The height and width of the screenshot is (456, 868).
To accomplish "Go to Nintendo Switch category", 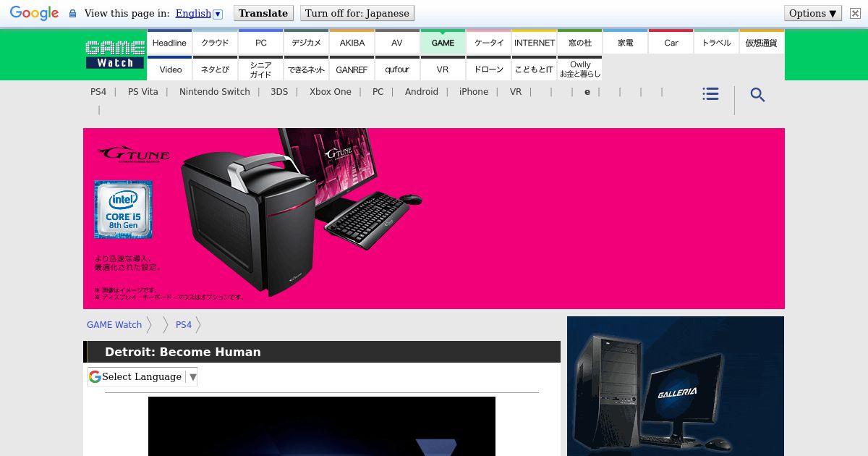I will pos(215,92).
